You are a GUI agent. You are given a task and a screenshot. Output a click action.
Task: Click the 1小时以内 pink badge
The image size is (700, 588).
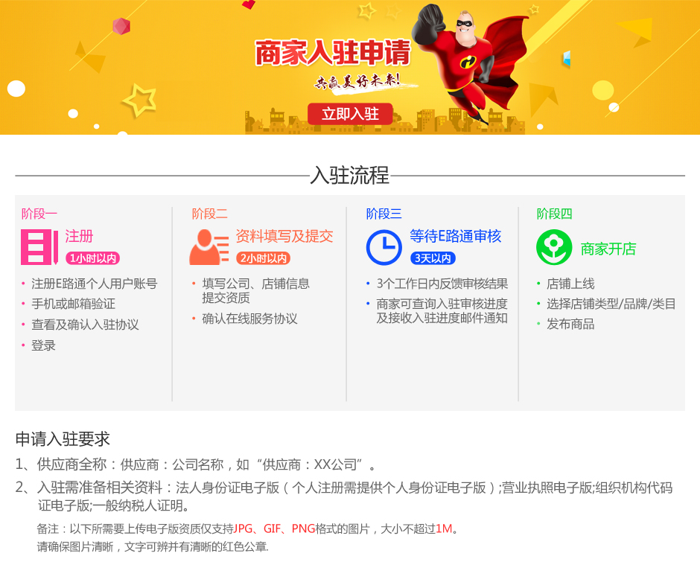[x=92, y=258]
